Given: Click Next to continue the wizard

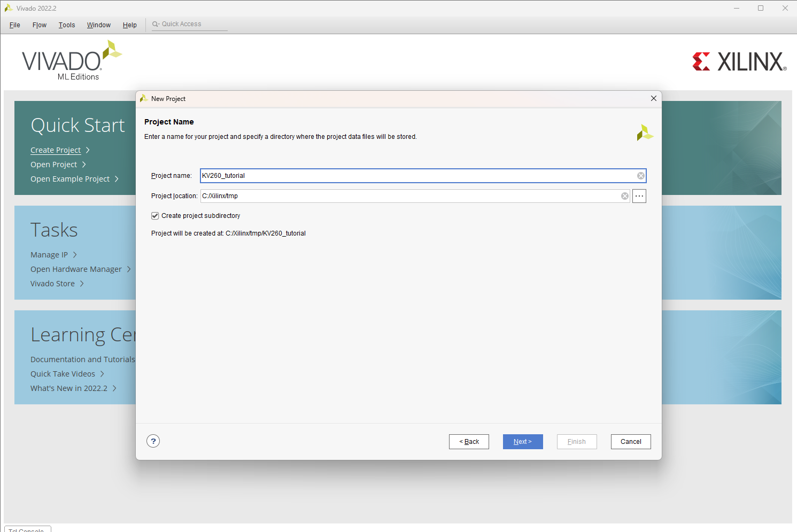Looking at the screenshot, I should (523, 442).
